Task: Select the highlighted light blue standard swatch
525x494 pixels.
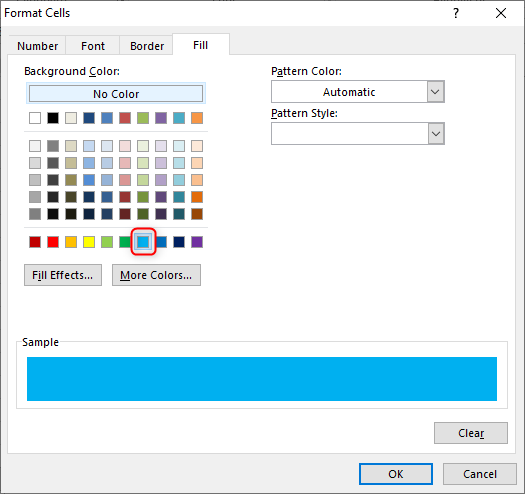Action: pos(143,242)
